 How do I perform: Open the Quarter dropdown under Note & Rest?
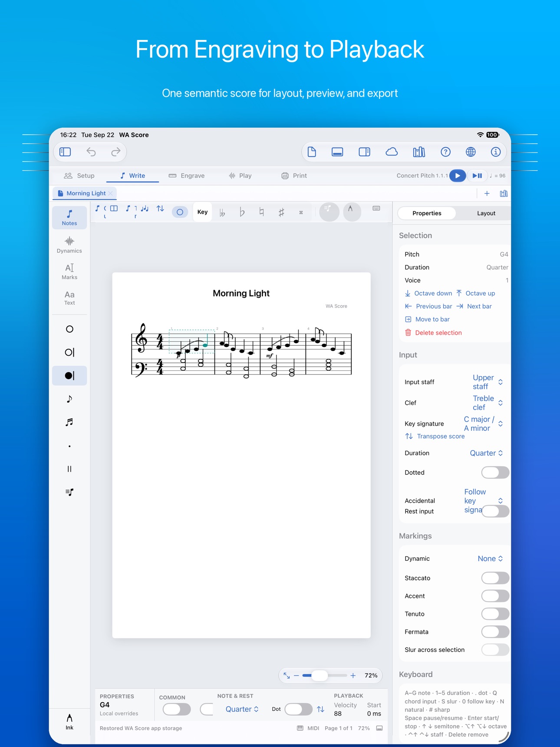242,709
